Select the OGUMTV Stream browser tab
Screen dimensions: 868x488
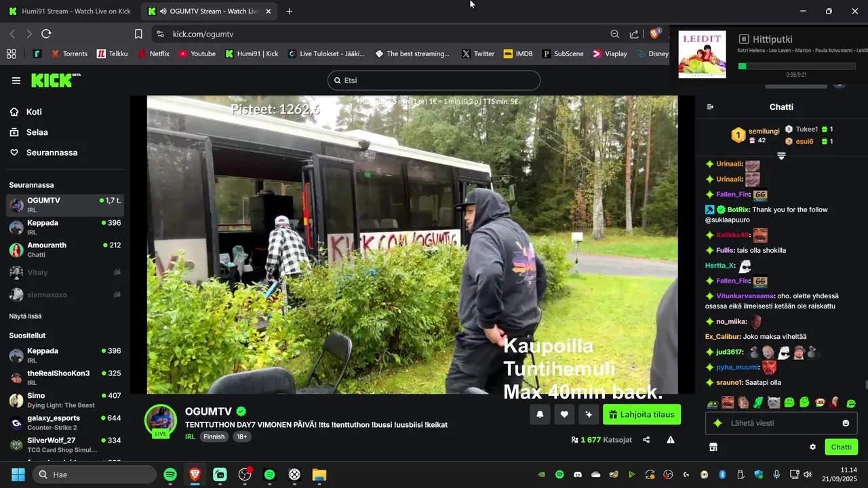(208, 12)
